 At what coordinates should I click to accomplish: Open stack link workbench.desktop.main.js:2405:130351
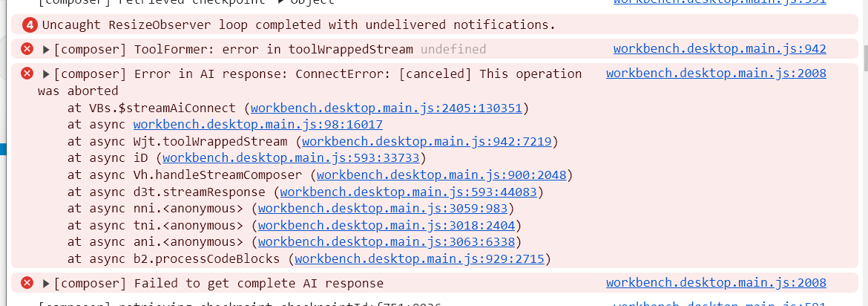pos(387,108)
